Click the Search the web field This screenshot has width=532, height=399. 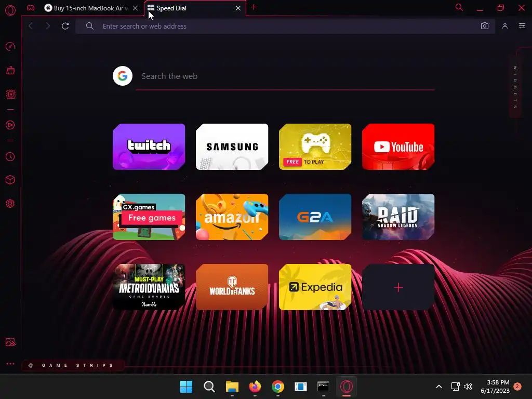pos(285,76)
